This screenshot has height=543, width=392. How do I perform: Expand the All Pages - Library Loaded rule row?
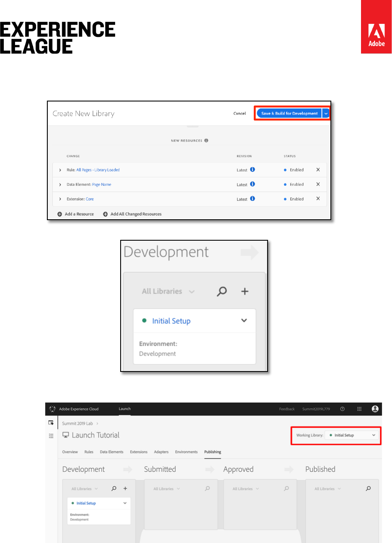[x=60, y=170]
